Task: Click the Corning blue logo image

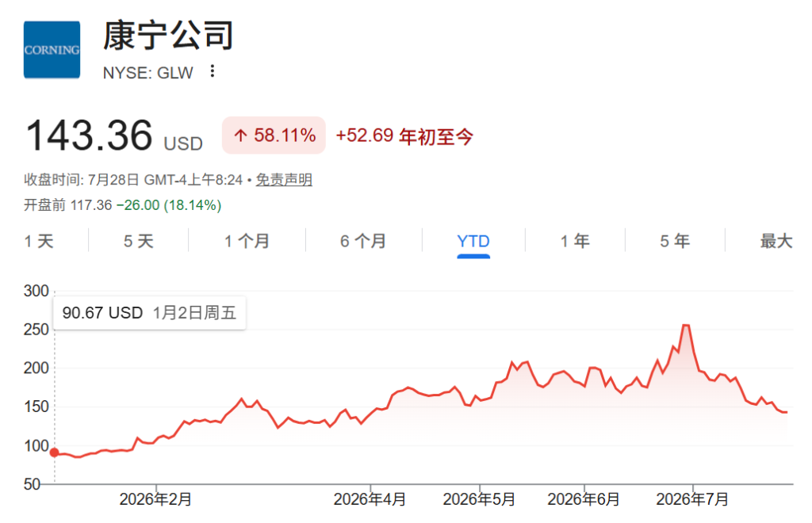Action: point(52,50)
